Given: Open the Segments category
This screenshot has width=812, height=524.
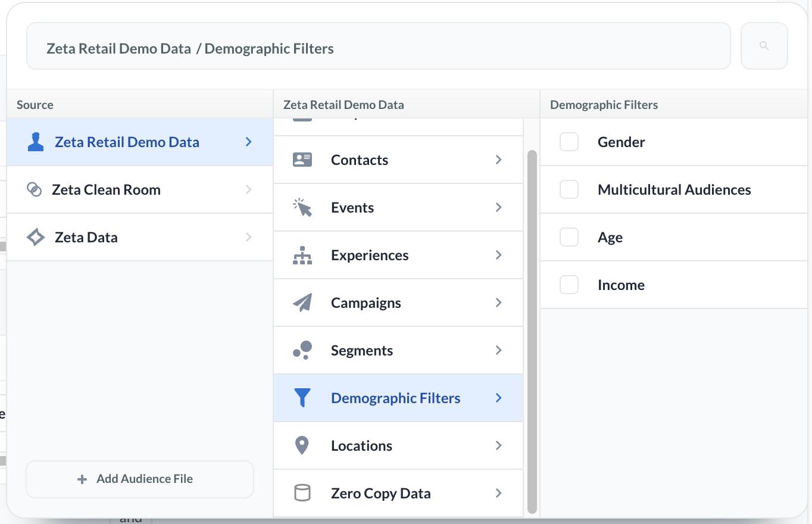Looking at the screenshot, I should (x=398, y=350).
